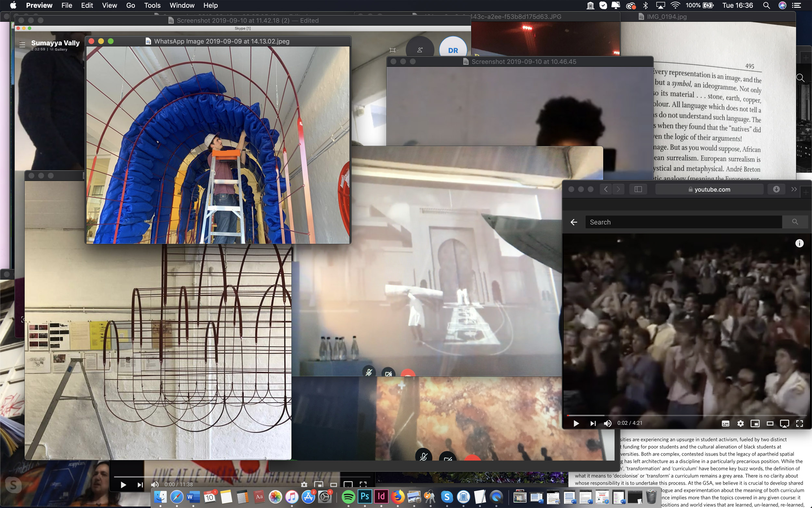Open YouTube player settings gear
This screenshot has height=508, width=812.
tap(740, 423)
